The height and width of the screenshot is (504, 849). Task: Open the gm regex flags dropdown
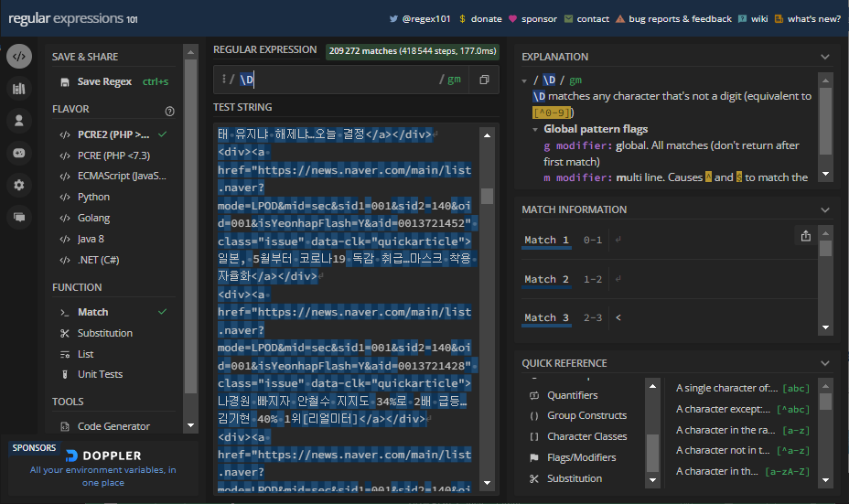click(x=454, y=80)
